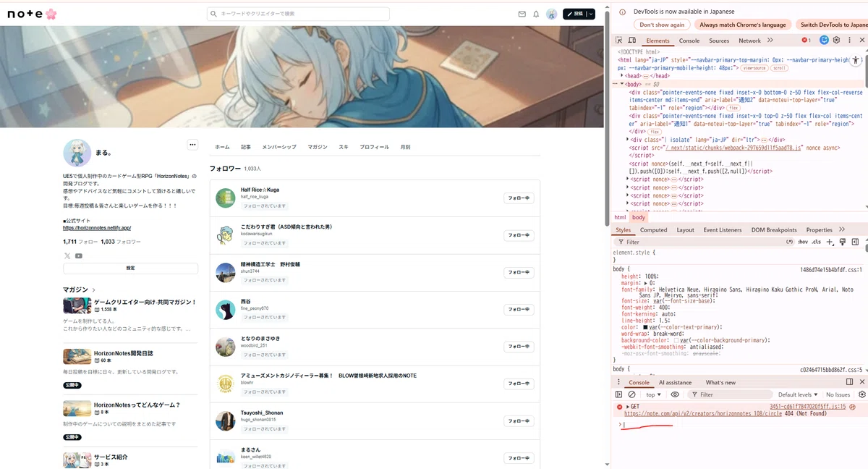Open the mail messages icon
Screen dimensions: 868x469
pos(522,14)
